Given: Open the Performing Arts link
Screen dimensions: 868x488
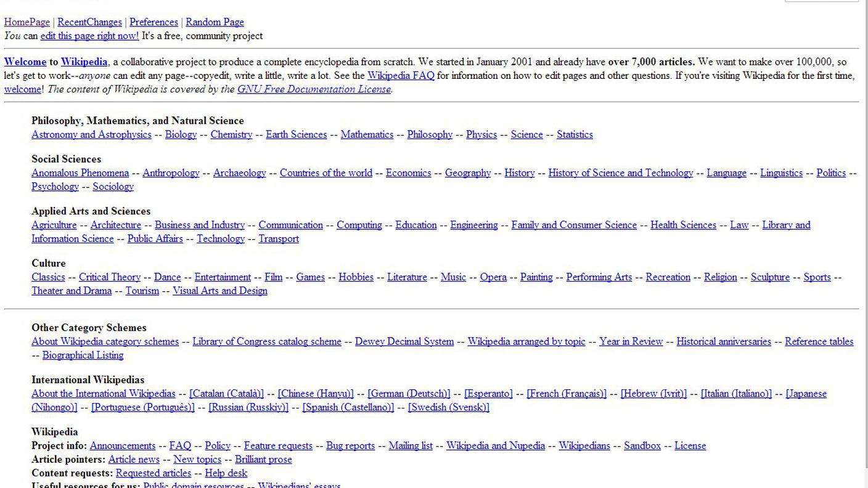Looking at the screenshot, I should pos(599,277).
